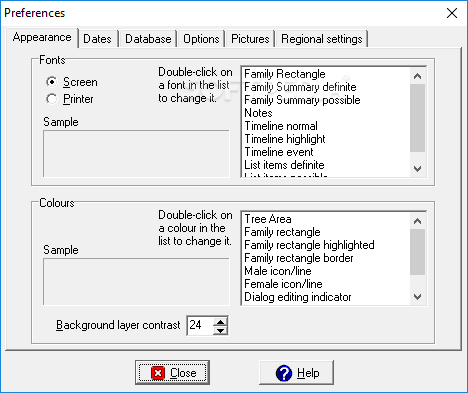Select 'Family Summary definite' font item
Screen dimensions: 468x393
click(x=325, y=87)
